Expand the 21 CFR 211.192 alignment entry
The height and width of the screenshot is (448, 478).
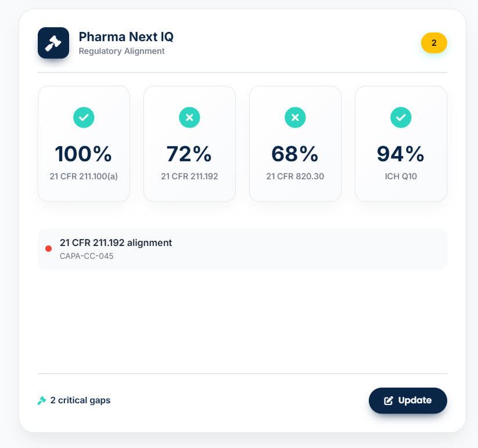[x=242, y=248]
